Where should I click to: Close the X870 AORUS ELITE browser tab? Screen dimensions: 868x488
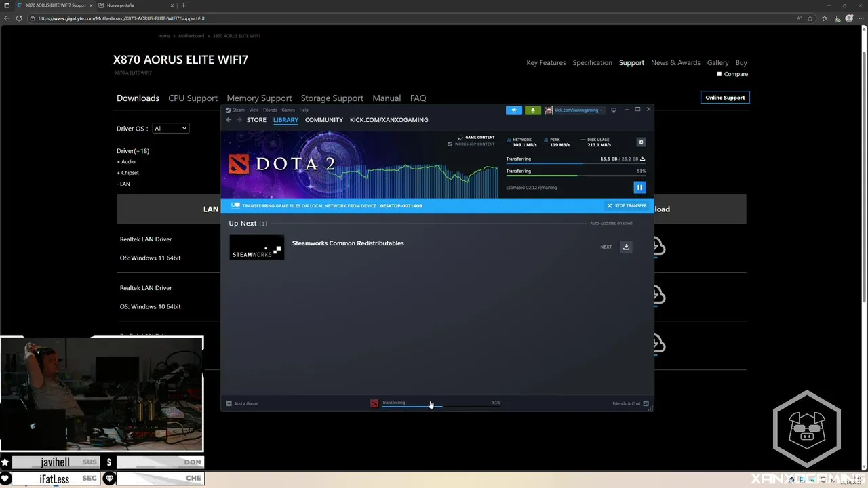[x=91, y=5]
